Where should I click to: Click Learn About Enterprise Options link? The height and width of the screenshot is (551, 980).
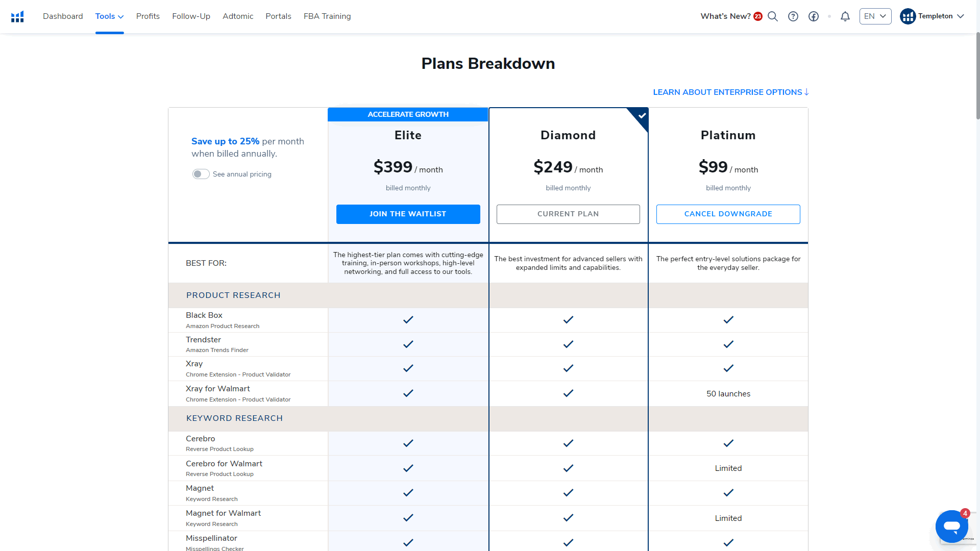point(731,92)
